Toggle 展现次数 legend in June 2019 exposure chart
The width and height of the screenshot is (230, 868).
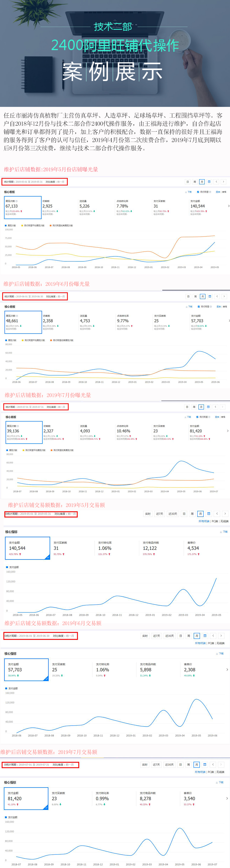point(11,340)
